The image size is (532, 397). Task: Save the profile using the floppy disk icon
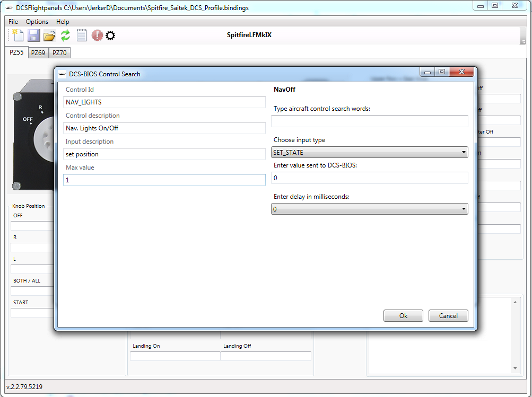pos(33,36)
